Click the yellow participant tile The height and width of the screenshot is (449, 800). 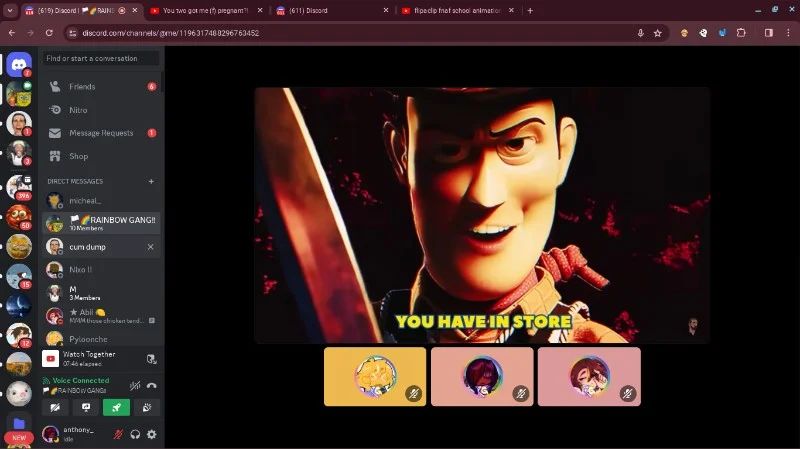click(375, 377)
